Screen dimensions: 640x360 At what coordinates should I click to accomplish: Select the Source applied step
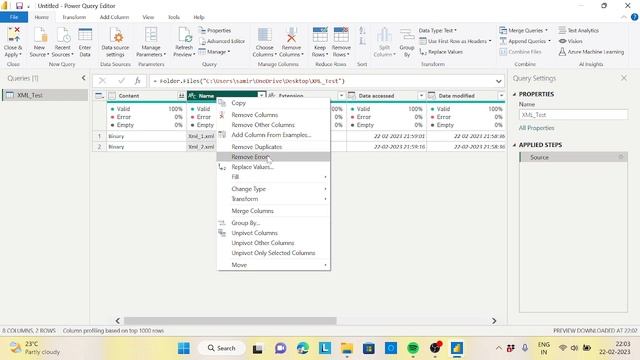pyautogui.click(x=573, y=157)
